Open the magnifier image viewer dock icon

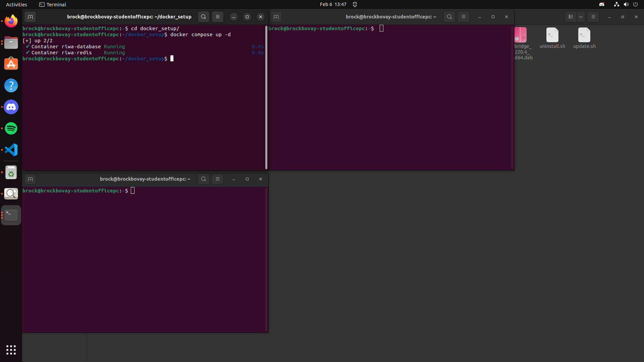pyautogui.click(x=11, y=194)
